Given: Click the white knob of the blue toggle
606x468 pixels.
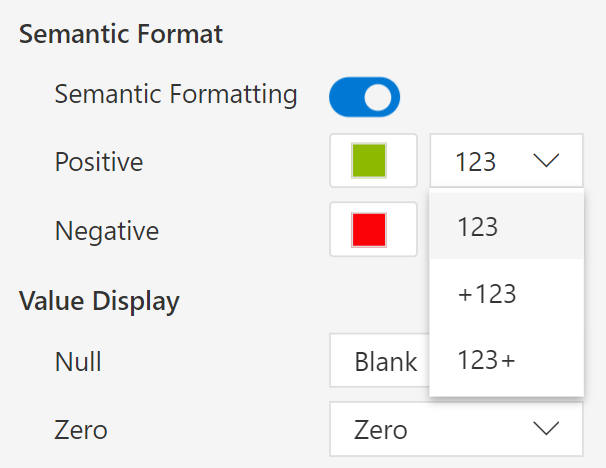Looking at the screenshot, I should [379, 97].
